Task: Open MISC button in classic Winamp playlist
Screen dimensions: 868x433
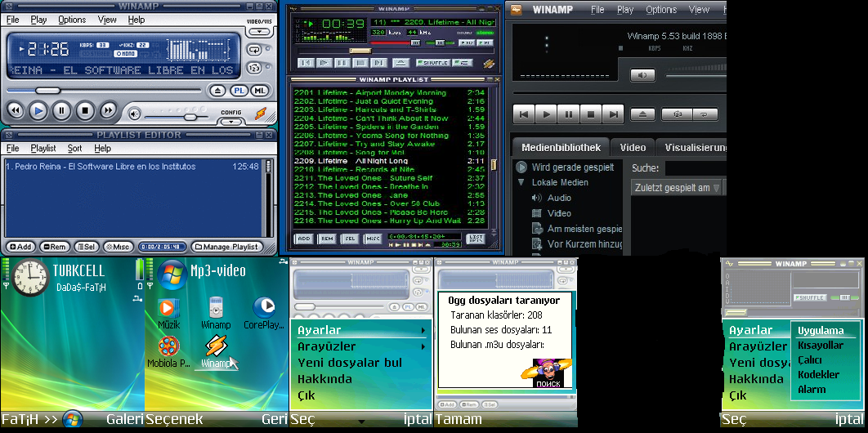Action: click(x=373, y=239)
